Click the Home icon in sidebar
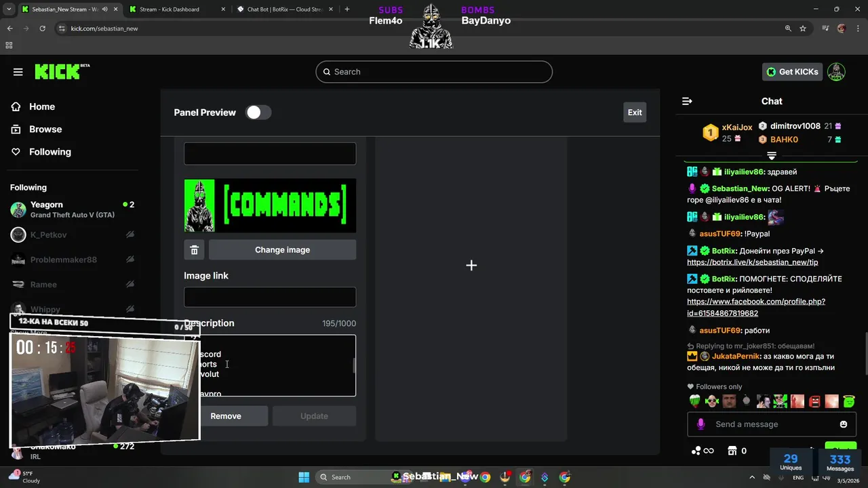 coord(16,106)
